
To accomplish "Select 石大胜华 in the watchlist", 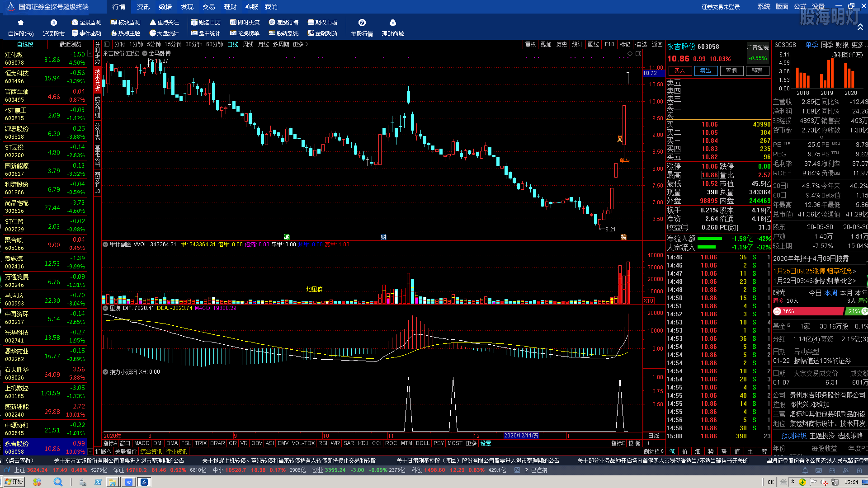I will click(x=45, y=373).
